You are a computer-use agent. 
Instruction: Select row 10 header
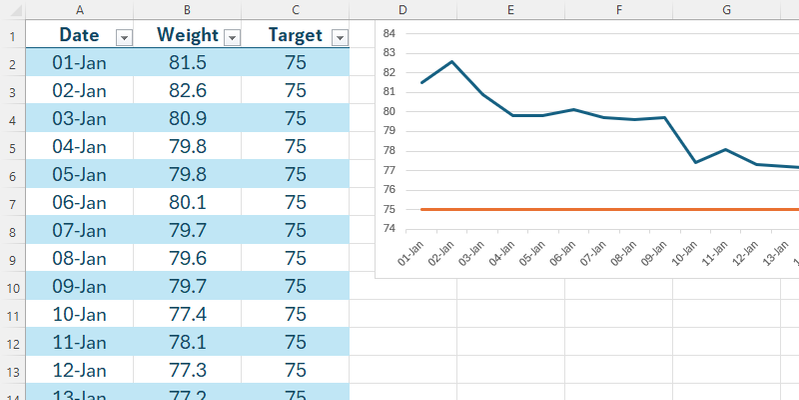pyautogui.click(x=11, y=287)
